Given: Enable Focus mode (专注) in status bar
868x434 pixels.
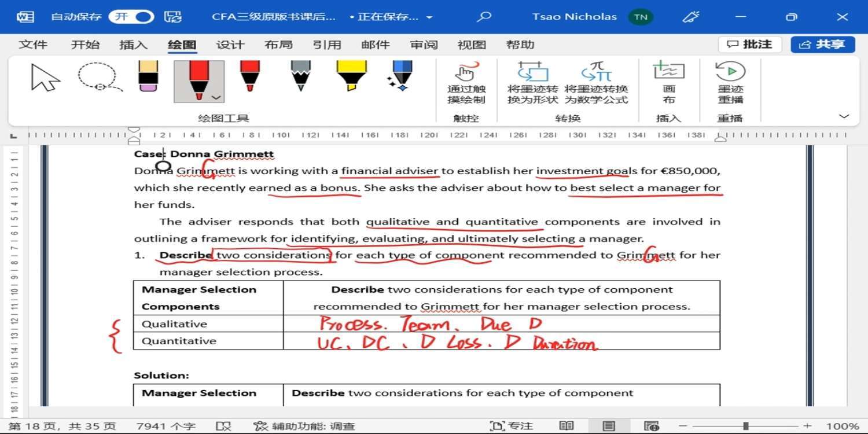Looking at the screenshot, I should point(512,426).
